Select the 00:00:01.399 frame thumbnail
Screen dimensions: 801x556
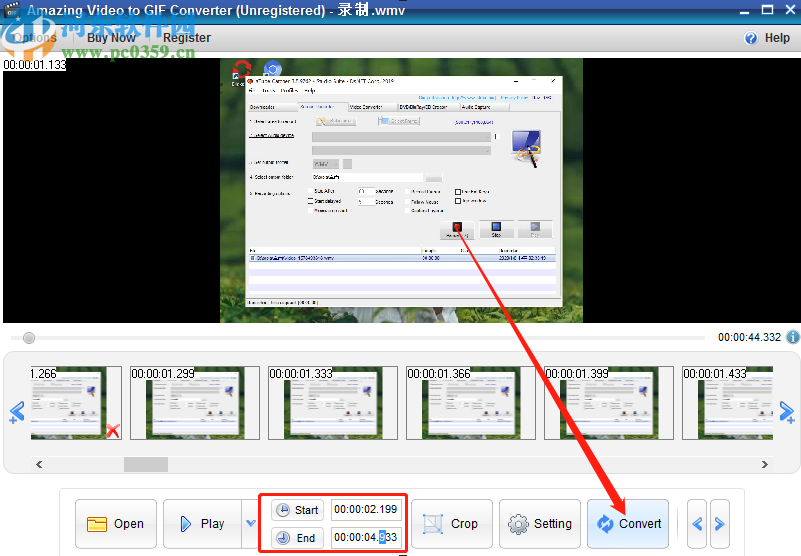[x=608, y=403]
